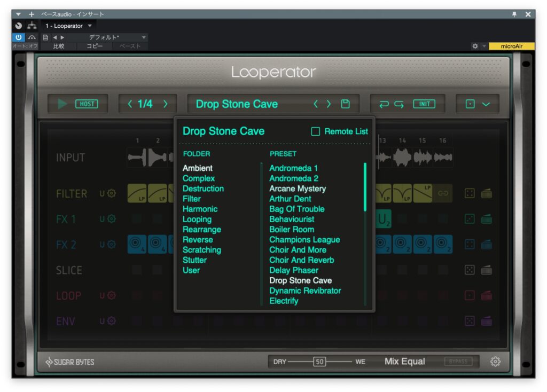Load the Boiler Room preset
The width and height of the screenshot is (547, 392).
pyautogui.click(x=292, y=230)
